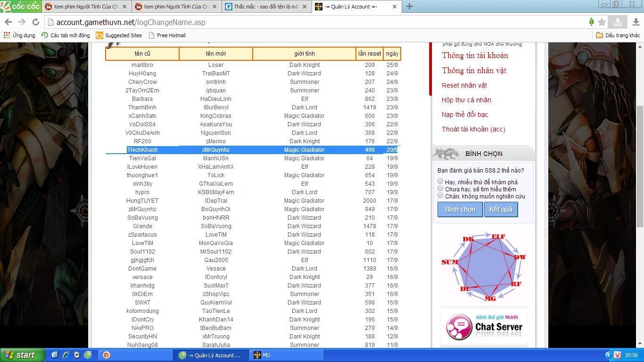Viewport: 644px width, 362px height.
Task: Switch to the MU game taskbar button
Action: pos(287,355)
